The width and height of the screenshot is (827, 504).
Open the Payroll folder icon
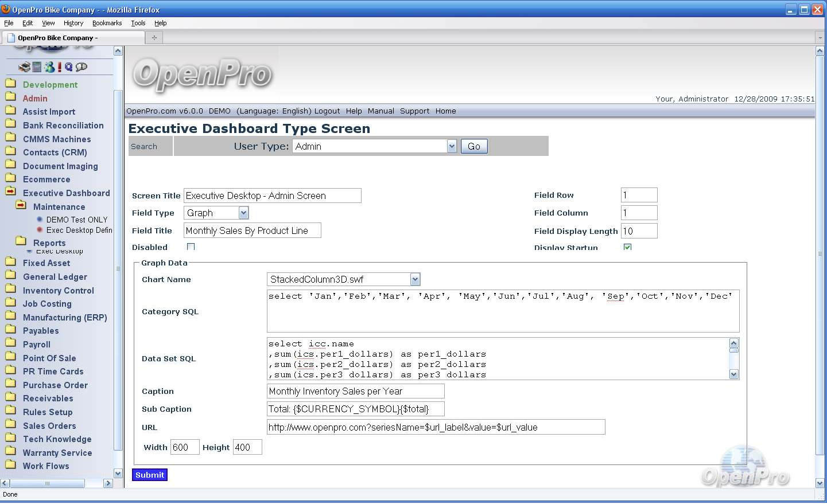click(10, 343)
